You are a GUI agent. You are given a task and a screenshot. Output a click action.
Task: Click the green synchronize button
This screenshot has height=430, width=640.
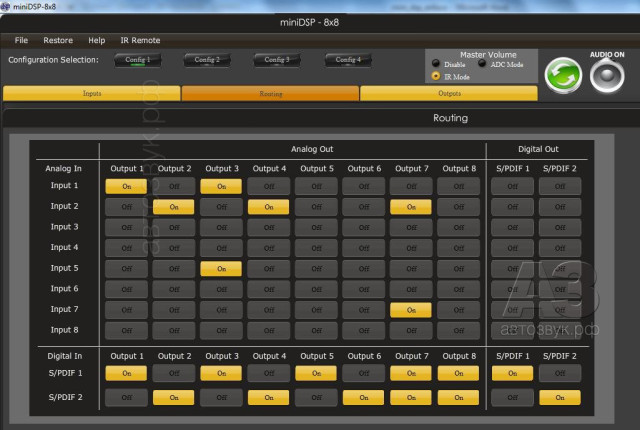563,75
